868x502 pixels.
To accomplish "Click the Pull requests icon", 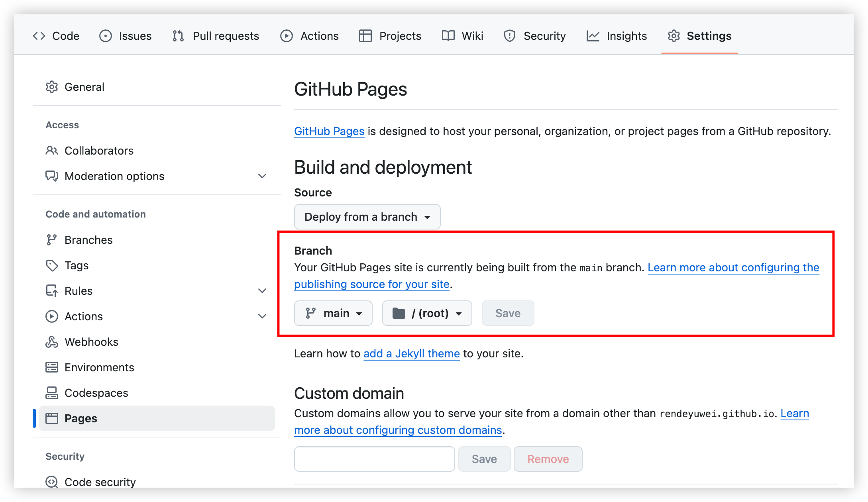I will pyautogui.click(x=178, y=36).
